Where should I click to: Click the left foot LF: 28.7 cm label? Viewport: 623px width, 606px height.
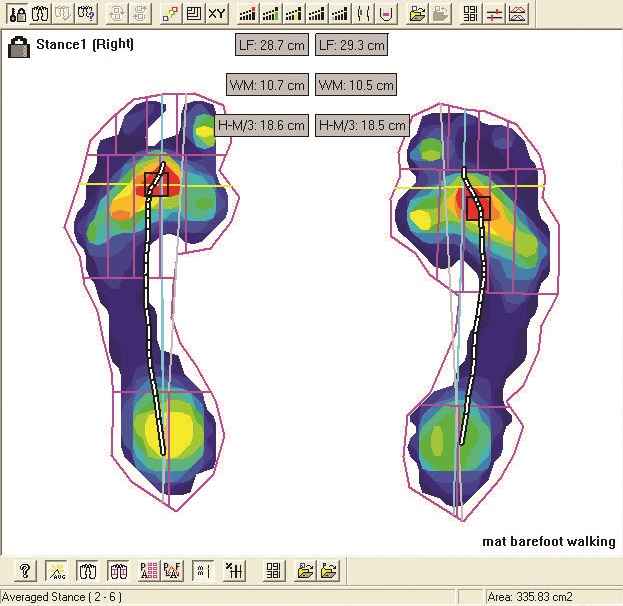click(271, 46)
